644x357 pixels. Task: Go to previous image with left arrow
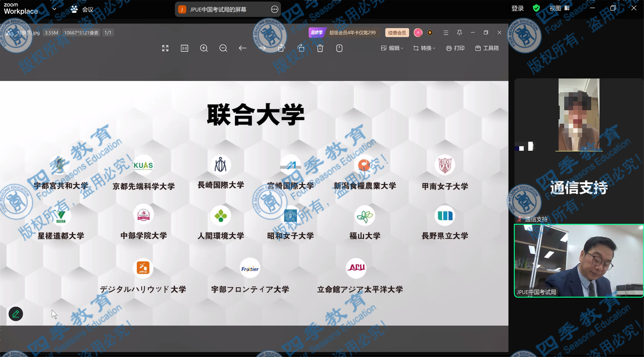coord(243,48)
